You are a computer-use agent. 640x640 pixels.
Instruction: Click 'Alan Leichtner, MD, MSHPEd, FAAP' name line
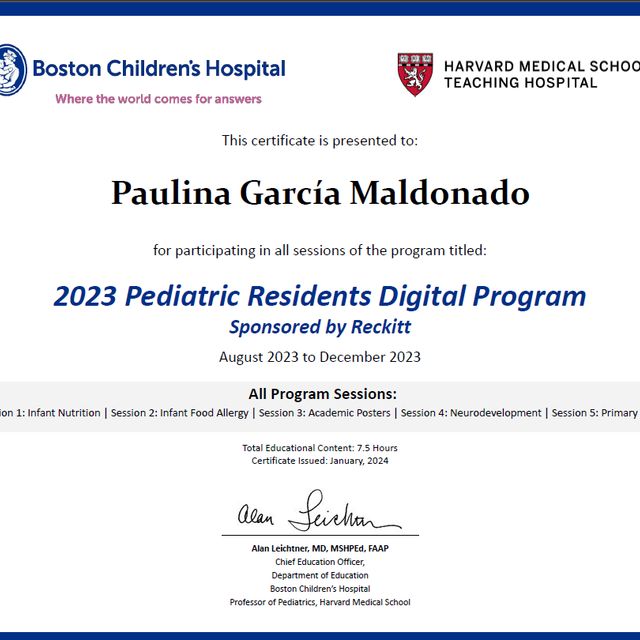click(x=320, y=549)
